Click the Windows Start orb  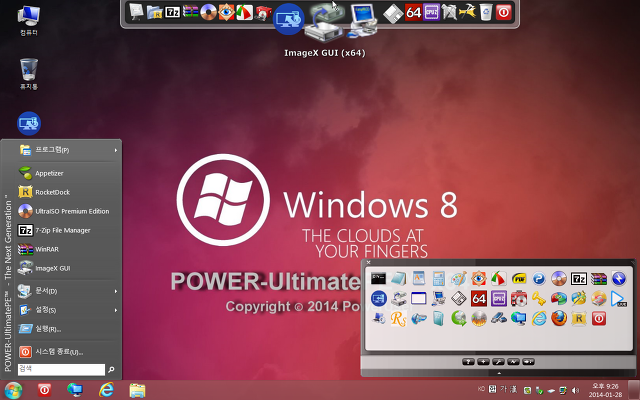(13, 391)
